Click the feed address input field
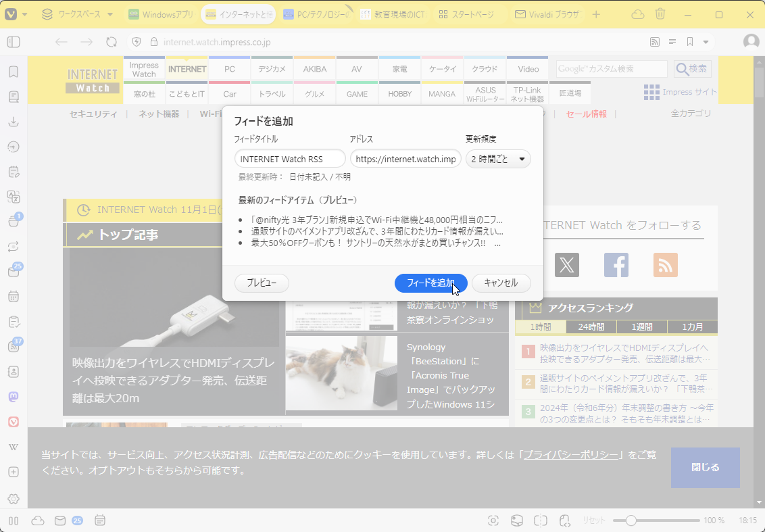Image resolution: width=765 pixels, height=532 pixels. click(x=405, y=158)
